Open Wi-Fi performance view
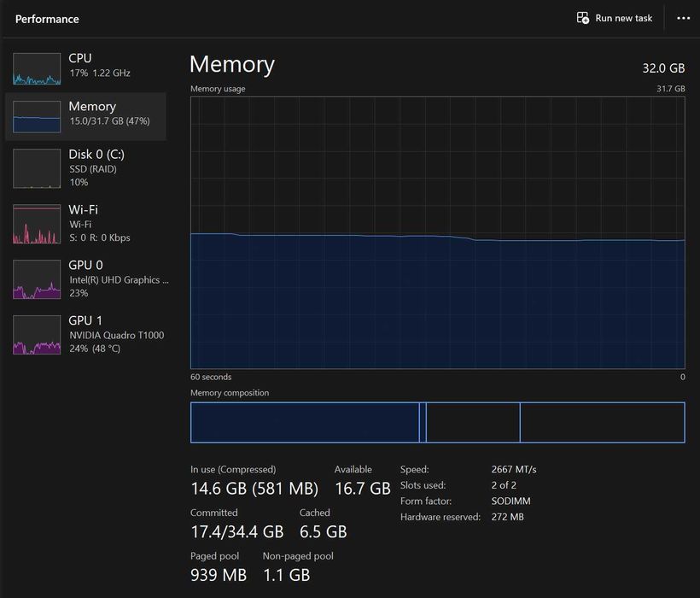This screenshot has height=598, width=700. tap(85, 223)
